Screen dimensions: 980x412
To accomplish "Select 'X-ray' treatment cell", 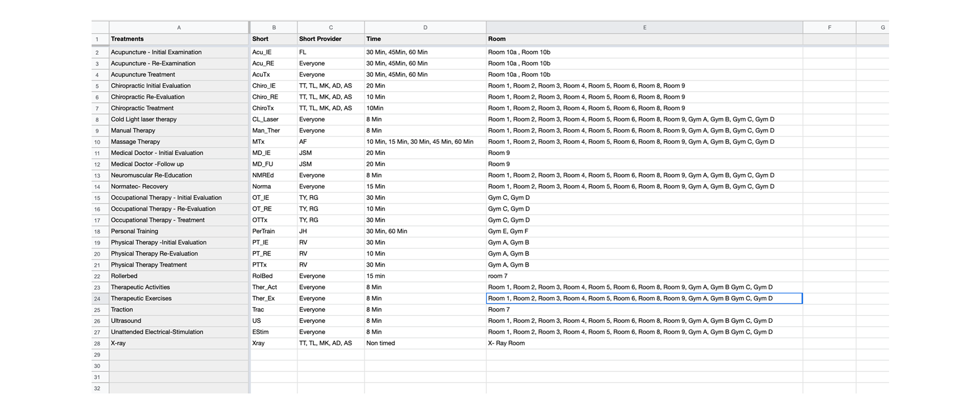I will [179, 344].
